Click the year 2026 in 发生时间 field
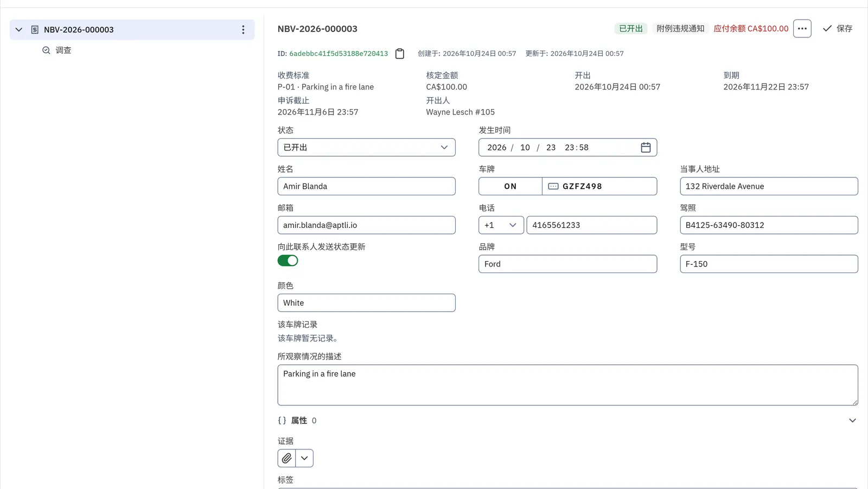The height and width of the screenshot is (489, 868). pos(496,148)
